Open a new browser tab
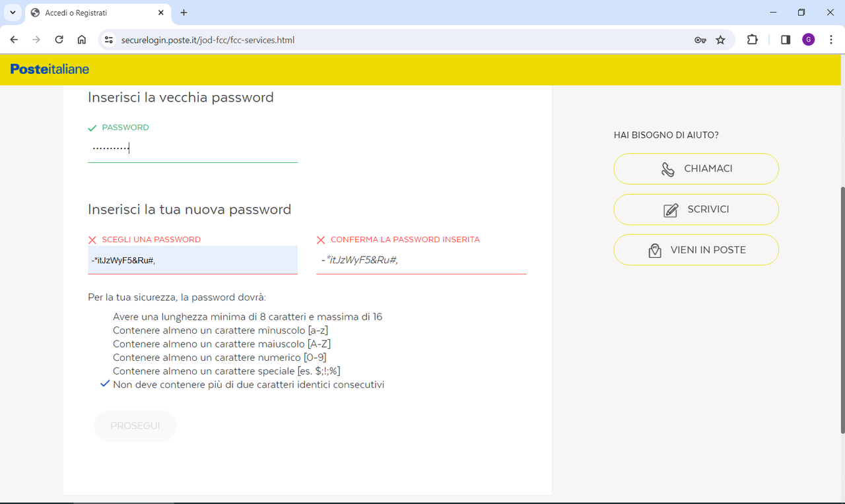Screen dimensions: 845x504 pyautogui.click(x=184, y=13)
